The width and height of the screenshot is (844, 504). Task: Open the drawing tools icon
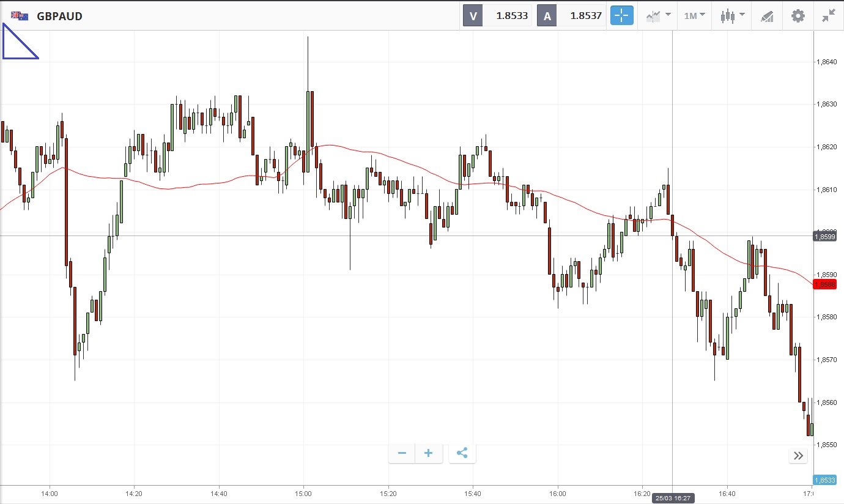point(767,16)
